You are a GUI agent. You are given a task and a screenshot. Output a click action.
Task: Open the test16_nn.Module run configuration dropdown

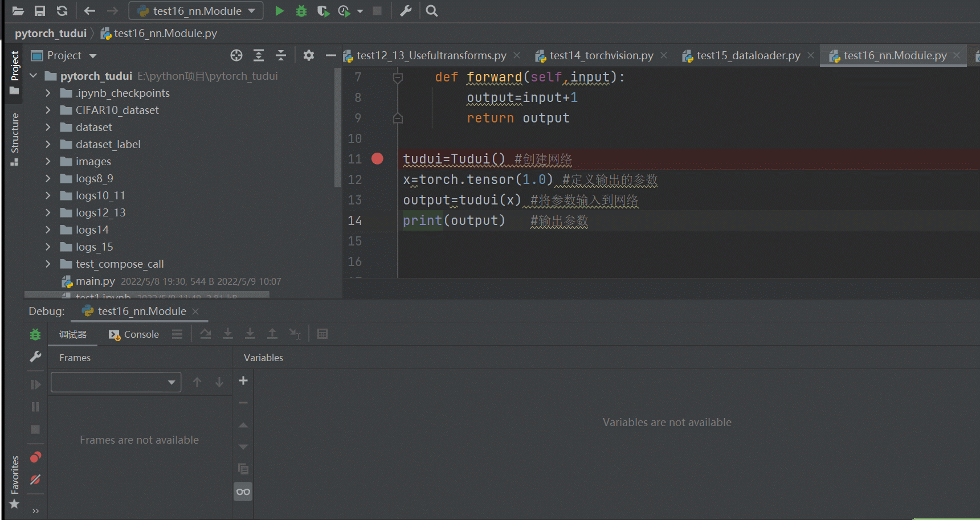196,11
